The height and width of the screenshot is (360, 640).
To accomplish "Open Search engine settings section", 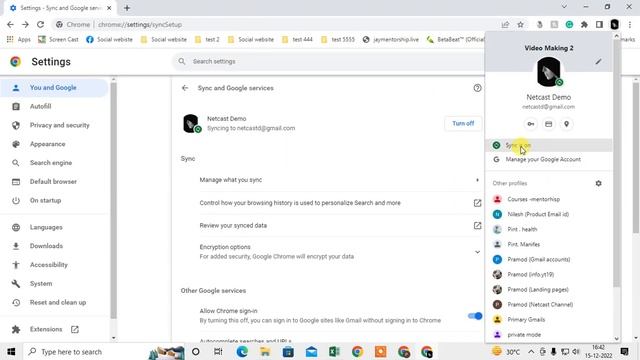I will point(54,163).
